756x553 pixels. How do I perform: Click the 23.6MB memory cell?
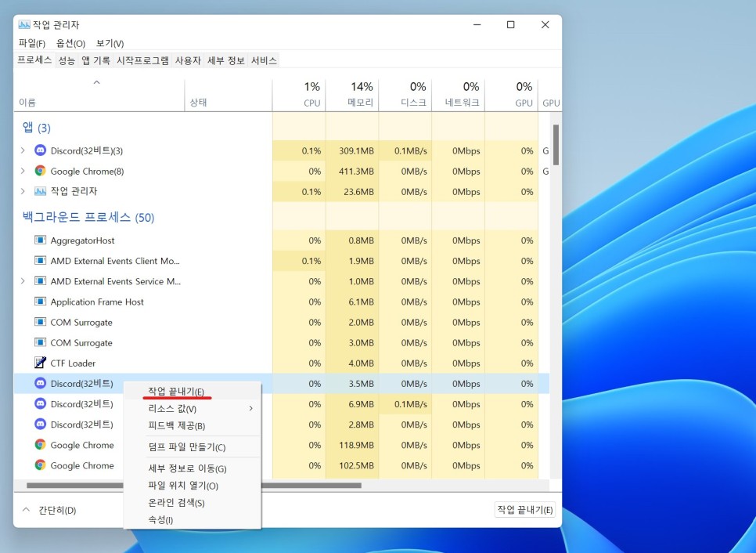tap(352, 192)
